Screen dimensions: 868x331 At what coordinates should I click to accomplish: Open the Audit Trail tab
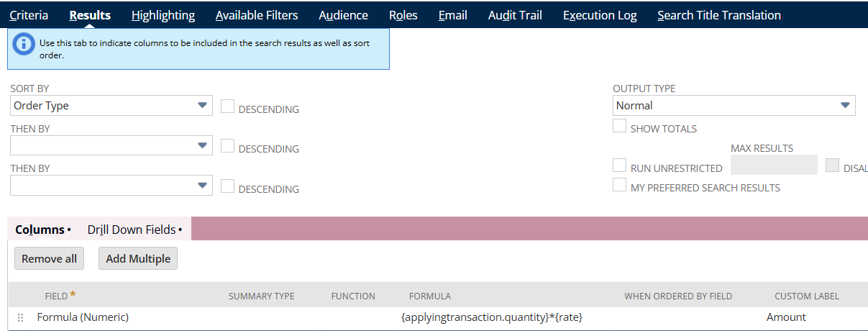515,15
